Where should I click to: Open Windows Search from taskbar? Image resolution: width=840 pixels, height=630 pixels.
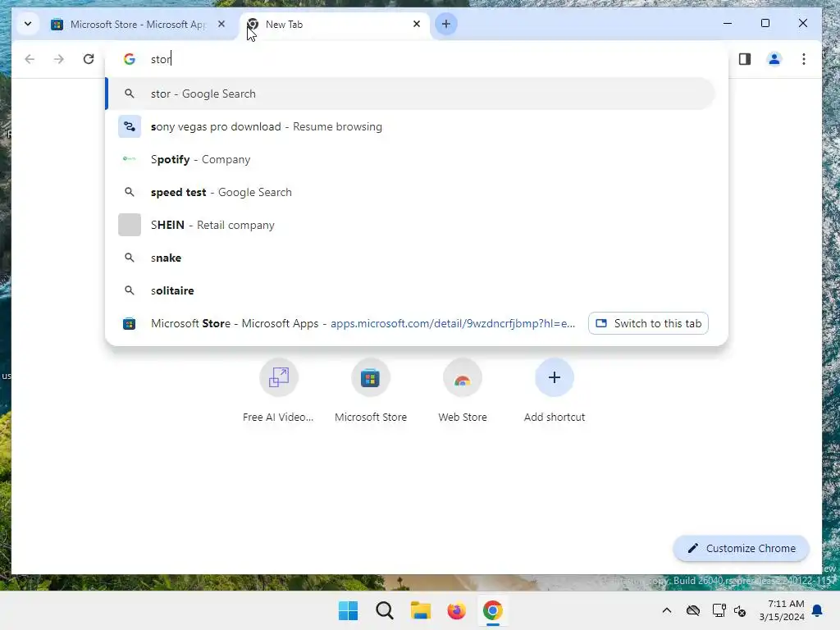click(384, 610)
